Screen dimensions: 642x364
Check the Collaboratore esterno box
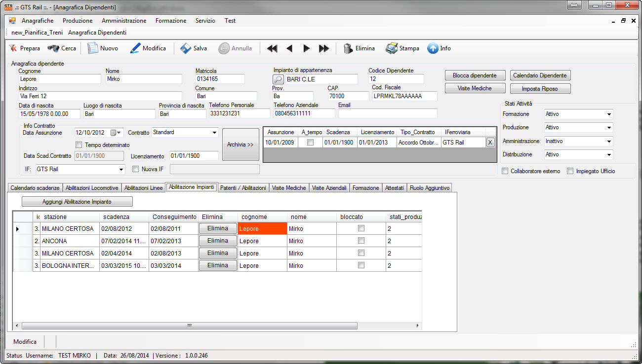505,171
